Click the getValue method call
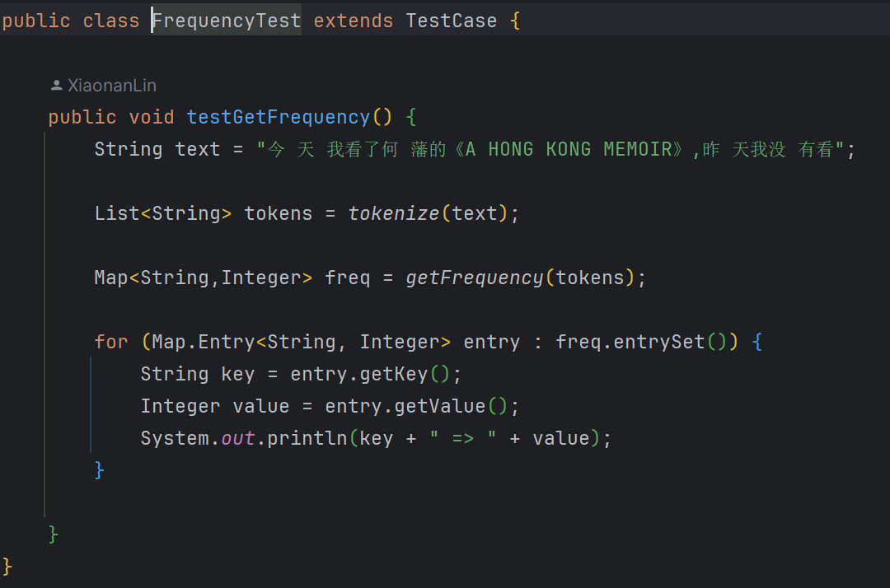 coord(439,406)
